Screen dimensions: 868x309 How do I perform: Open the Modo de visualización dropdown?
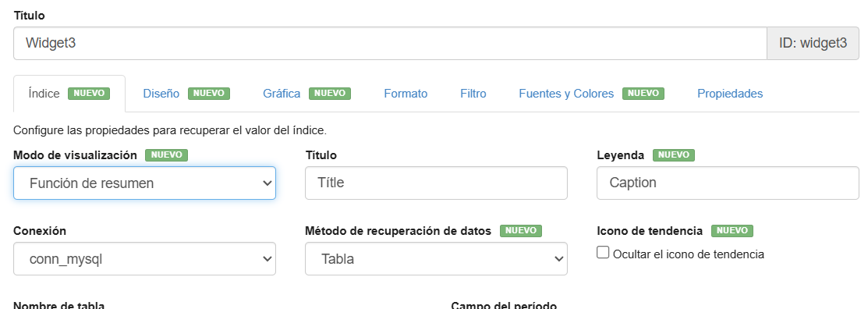click(x=144, y=183)
